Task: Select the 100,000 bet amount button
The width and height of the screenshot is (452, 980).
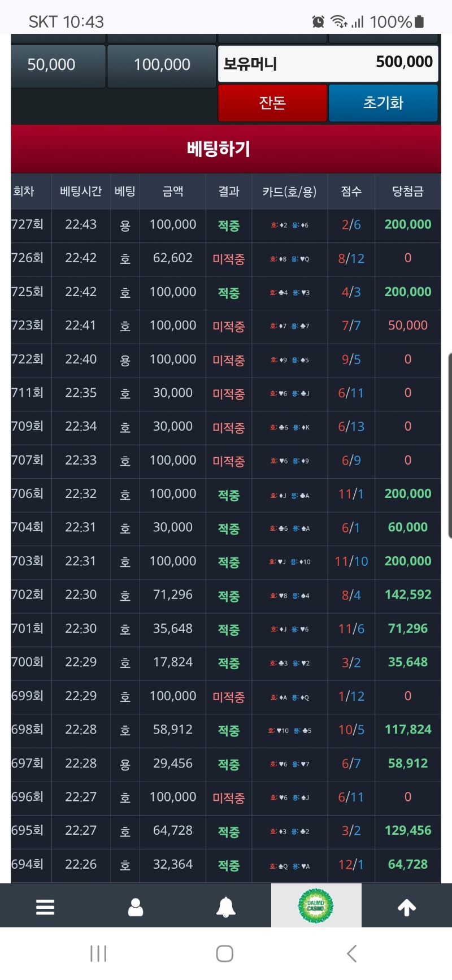Action: [x=162, y=66]
